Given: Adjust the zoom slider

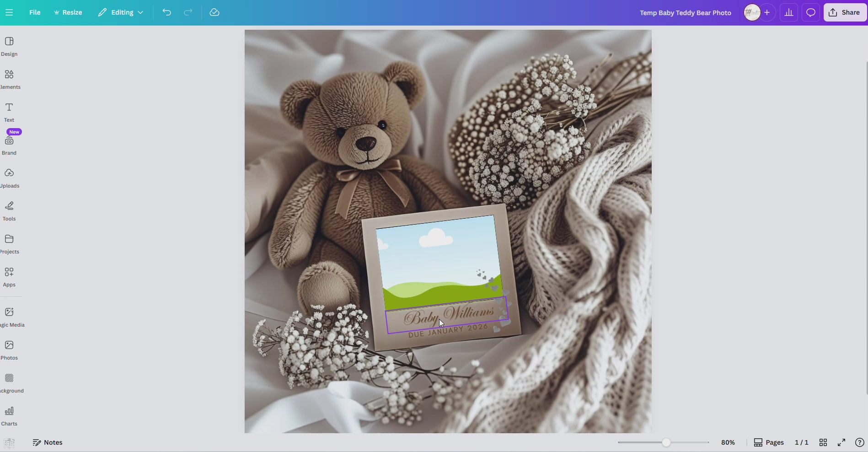Looking at the screenshot, I should (665, 442).
